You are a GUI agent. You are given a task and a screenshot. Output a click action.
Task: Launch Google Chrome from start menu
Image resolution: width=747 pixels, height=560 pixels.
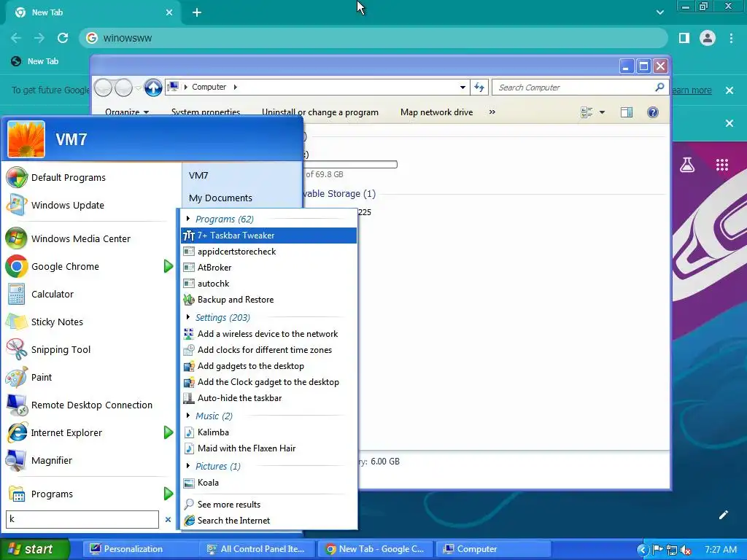click(82, 267)
